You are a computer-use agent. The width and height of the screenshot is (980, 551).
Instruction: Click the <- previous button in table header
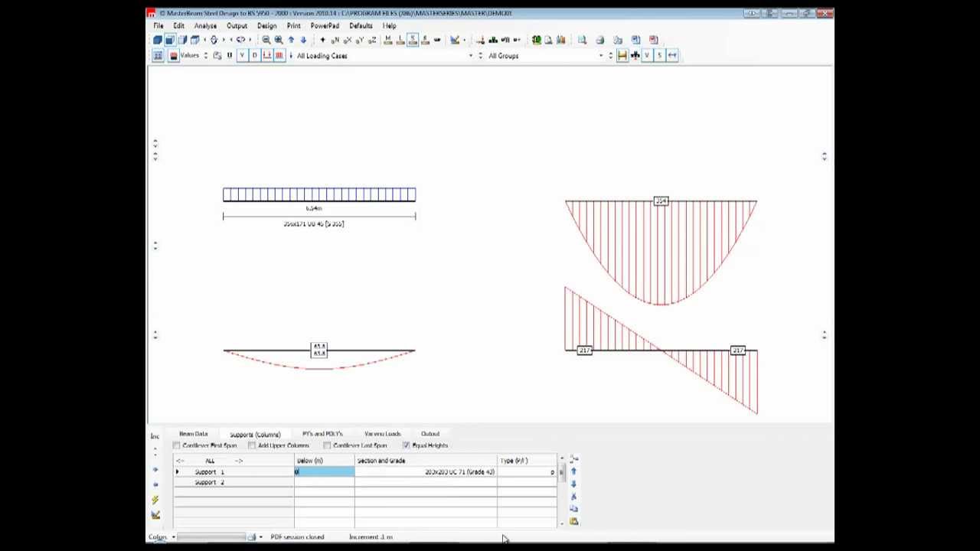[x=181, y=461]
